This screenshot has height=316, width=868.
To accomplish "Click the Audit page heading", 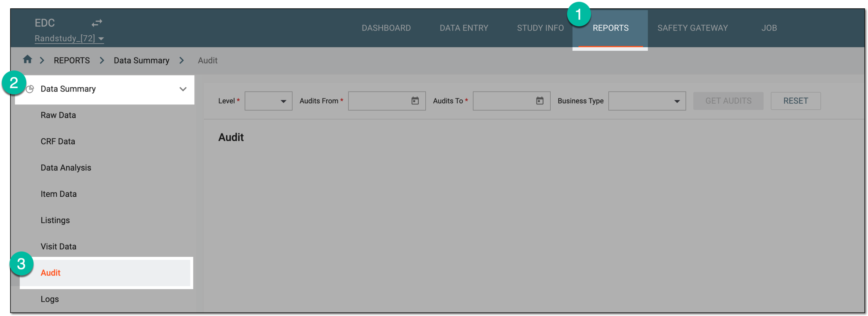I will [231, 137].
